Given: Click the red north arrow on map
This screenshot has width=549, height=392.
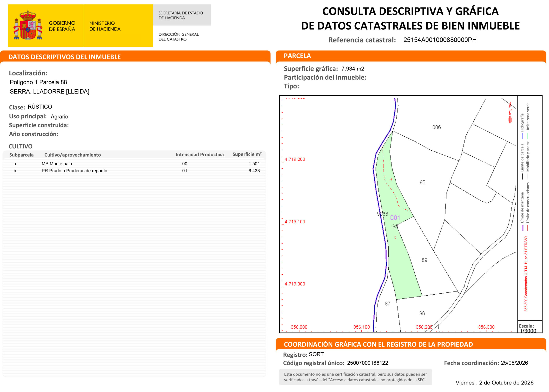Looking at the screenshot, I should click(x=510, y=112).
